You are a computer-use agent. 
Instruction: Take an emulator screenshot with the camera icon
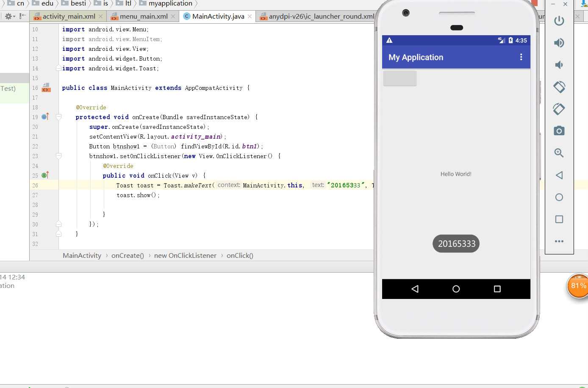(x=559, y=131)
